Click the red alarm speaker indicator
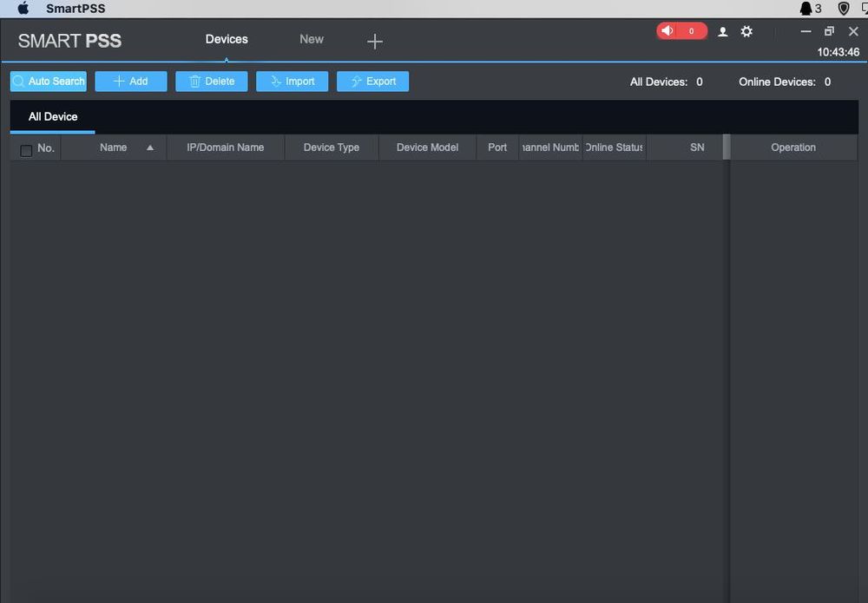Screen dimensions: 868x603 681,31
